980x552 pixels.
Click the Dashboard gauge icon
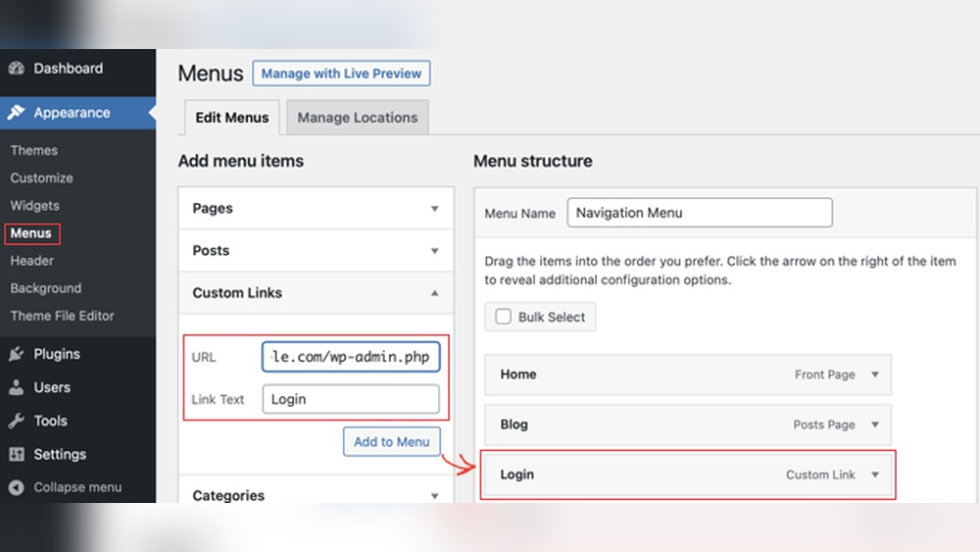pyautogui.click(x=17, y=68)
